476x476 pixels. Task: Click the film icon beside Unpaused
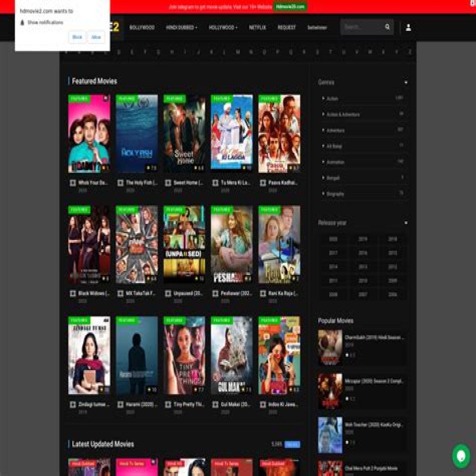pyautogui.click(x=168, y=294)
